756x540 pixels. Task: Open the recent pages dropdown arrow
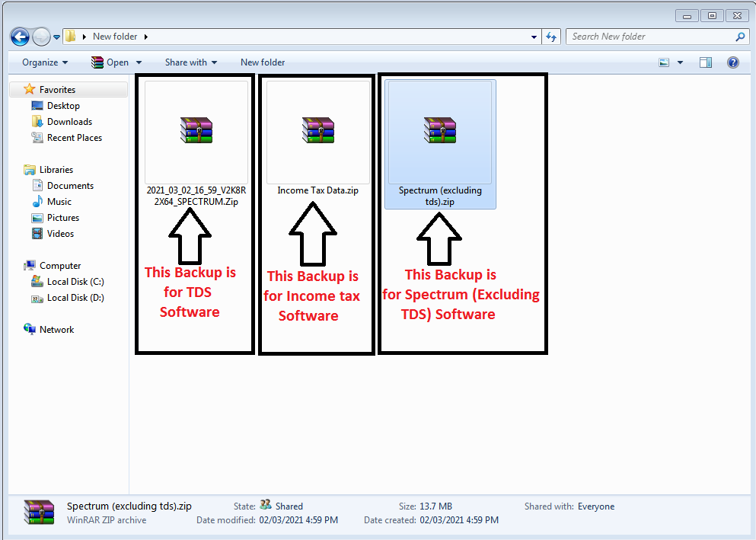pyautogui.click(x=56, y=37)
